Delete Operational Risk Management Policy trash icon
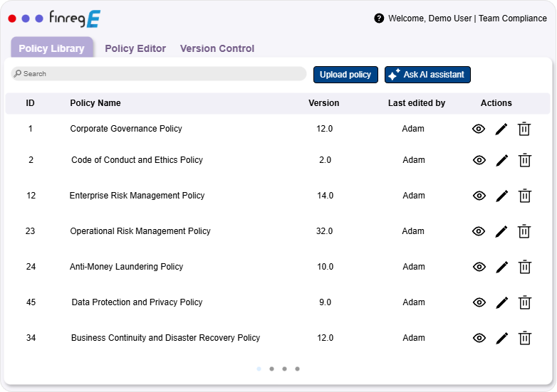 [524, 231]
